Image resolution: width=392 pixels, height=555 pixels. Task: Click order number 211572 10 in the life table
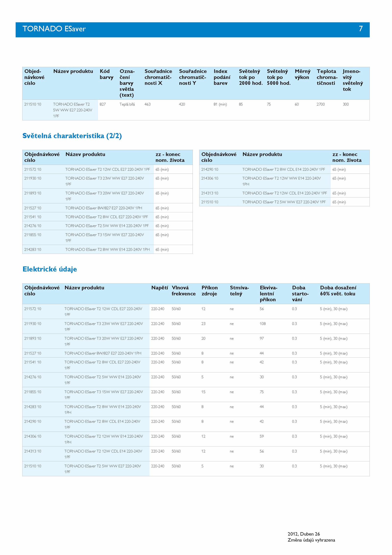(33, 169)
